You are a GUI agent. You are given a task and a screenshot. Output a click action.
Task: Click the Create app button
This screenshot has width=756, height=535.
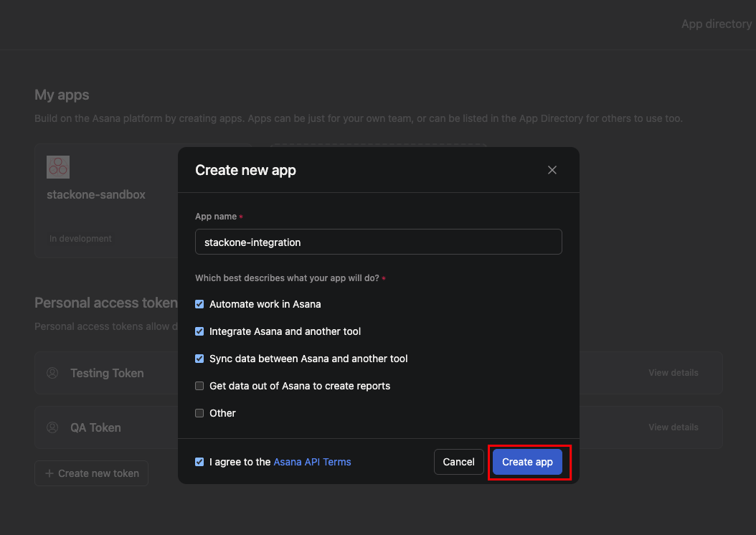tap(527, 462)
